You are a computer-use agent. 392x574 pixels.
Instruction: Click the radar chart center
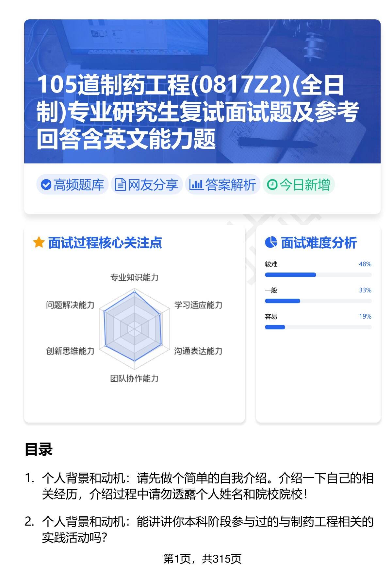(x=134, y=327)
